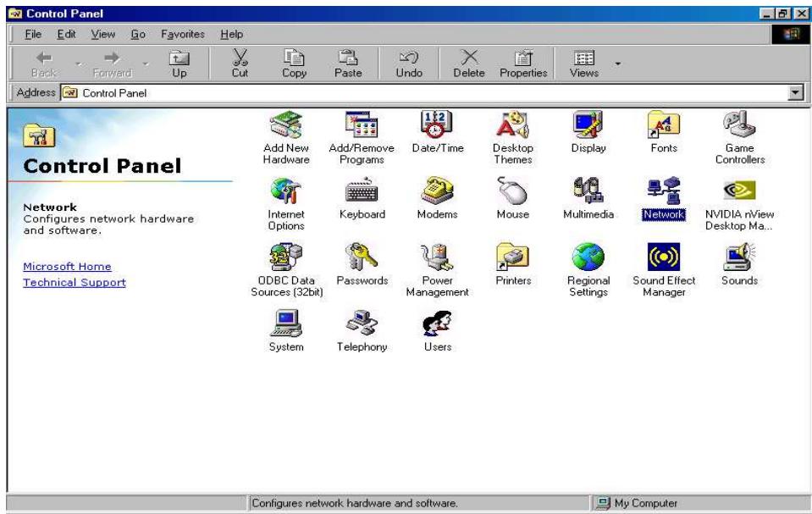Screen dimensions: 812x514
Task: Click the Forward toolbar button
Action: [x=112, y=64]
